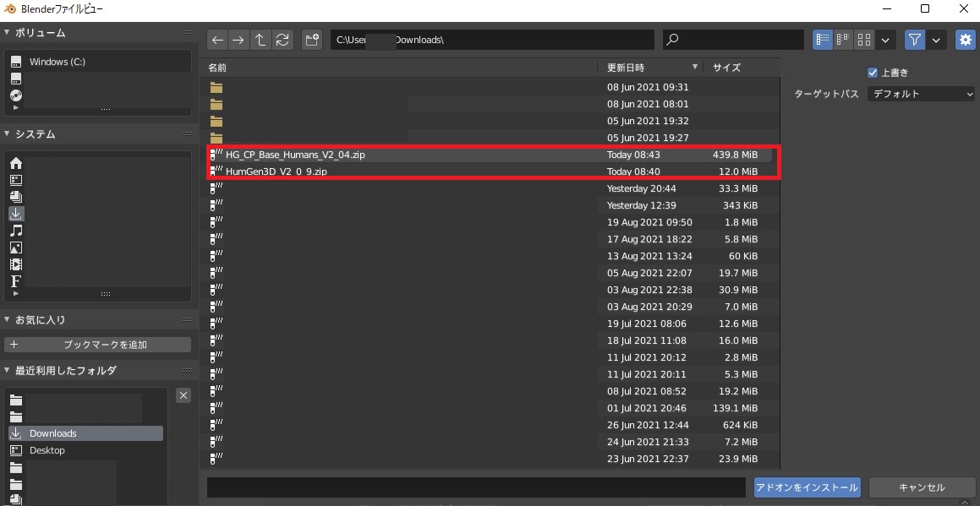
Task: Select folder dated 08 Jun 2021 09:31
Action: (x=490, y=88)
